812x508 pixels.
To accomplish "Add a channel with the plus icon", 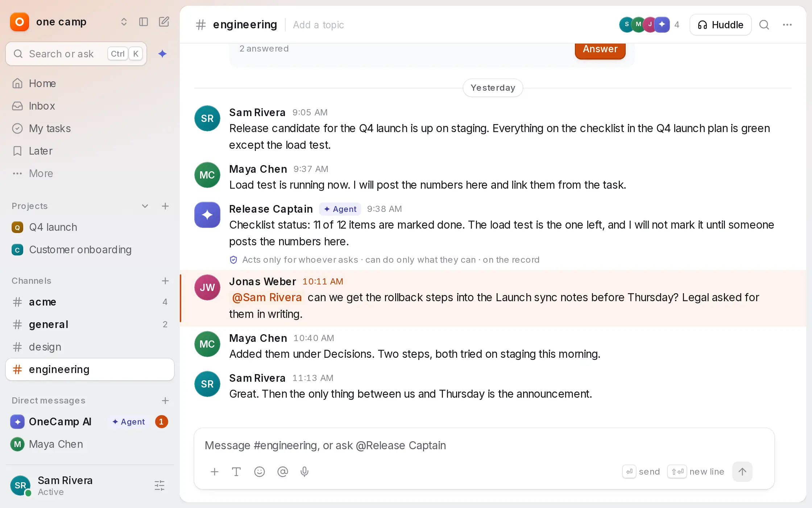I will (x=165, y=281).
